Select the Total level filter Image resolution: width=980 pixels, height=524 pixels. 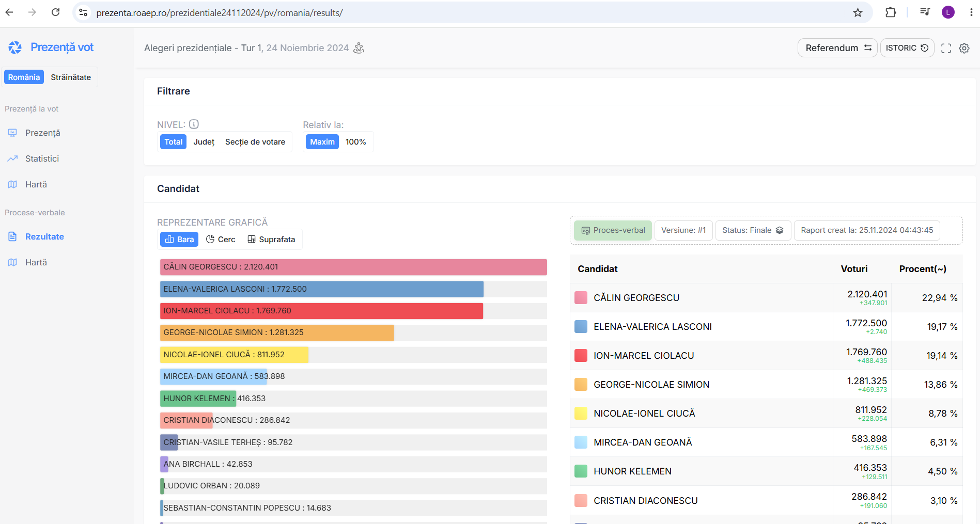[174, 142]
